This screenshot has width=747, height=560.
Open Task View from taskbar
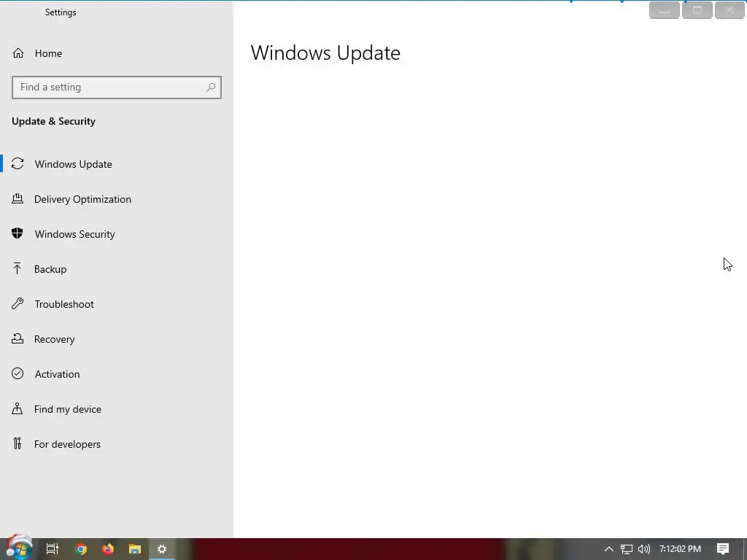(x=53, y=549)
